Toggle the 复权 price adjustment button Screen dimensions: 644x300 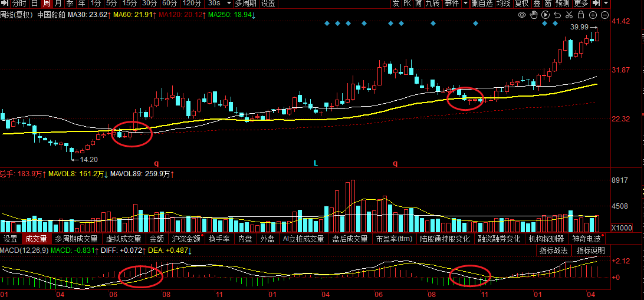[522, 4]
